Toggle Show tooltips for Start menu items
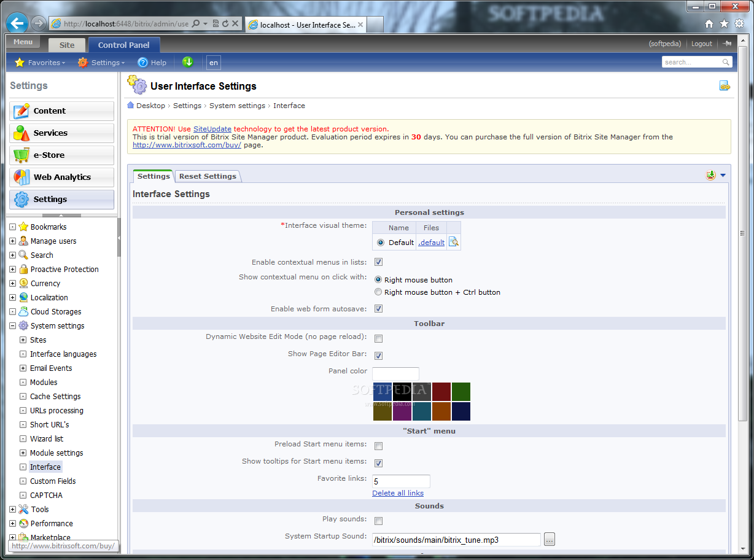This screenshot has height=560, width=754. (379, 463)
